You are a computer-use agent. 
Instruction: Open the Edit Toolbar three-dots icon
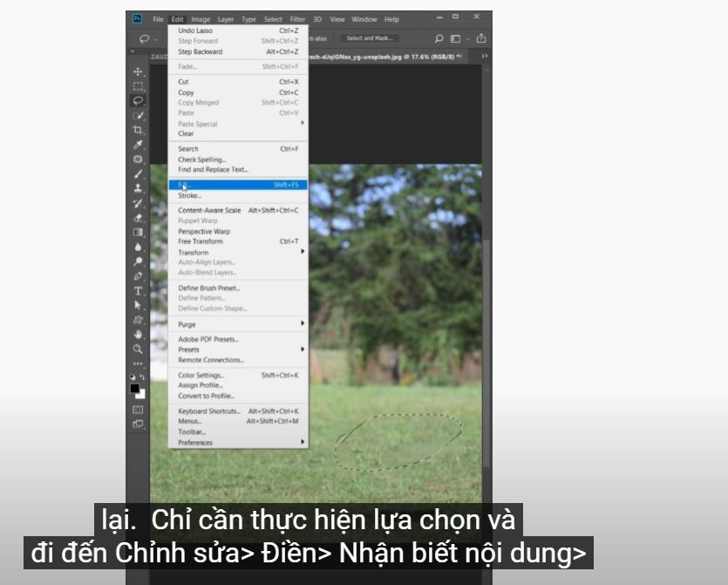tap(138, 364)
